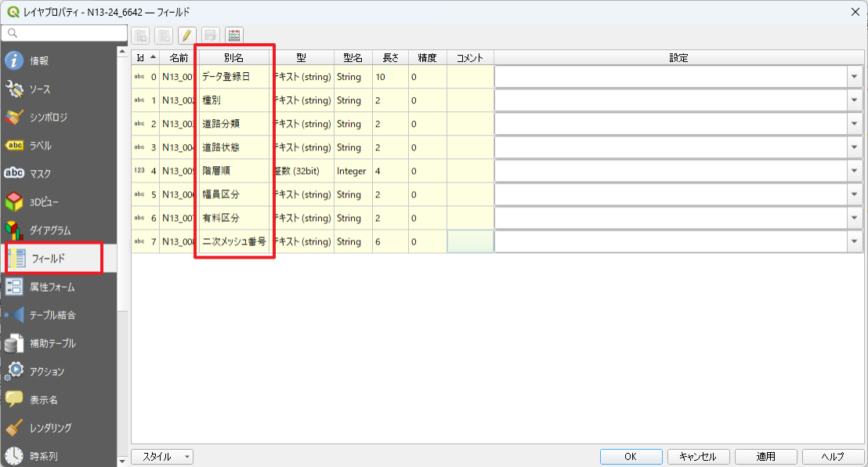
Task: Open the field calculator abacus icon
Action: tap(234, 35)
